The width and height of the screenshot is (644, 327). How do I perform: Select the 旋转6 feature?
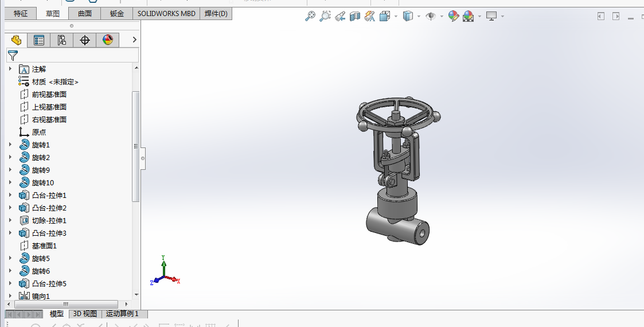click(x=41, y=271)
